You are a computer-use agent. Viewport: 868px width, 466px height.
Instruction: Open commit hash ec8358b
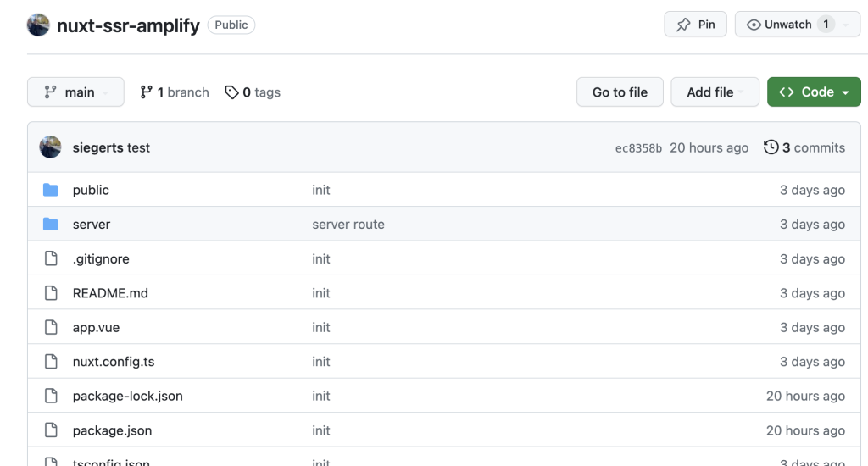(638, 147)
